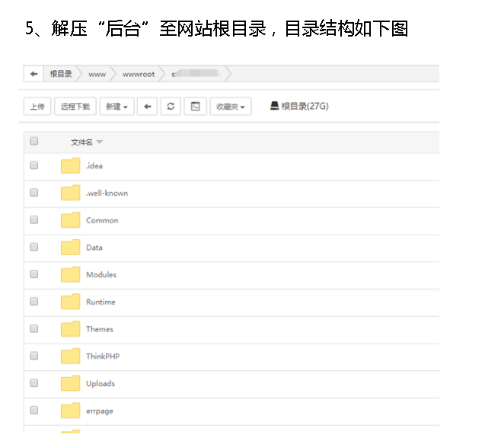Click the Modules folder icon
This screenshot has height=448, width=485.
[x=71, y=274]
